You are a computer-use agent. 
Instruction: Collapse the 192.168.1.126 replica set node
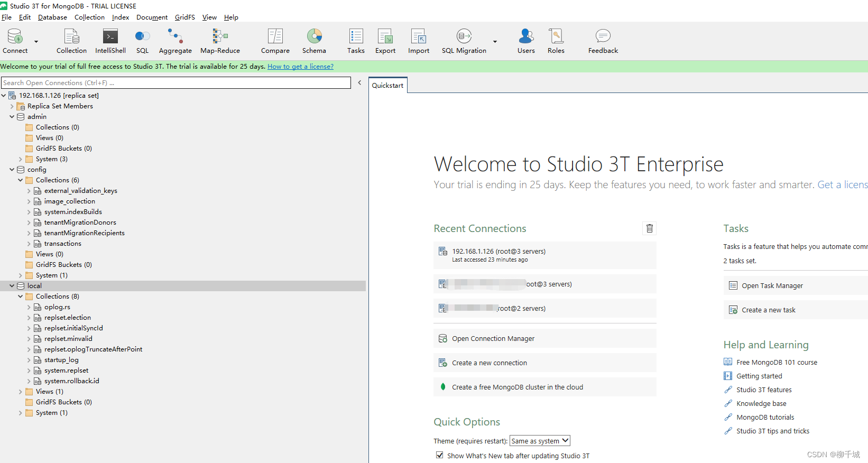[x=4, y=96]
